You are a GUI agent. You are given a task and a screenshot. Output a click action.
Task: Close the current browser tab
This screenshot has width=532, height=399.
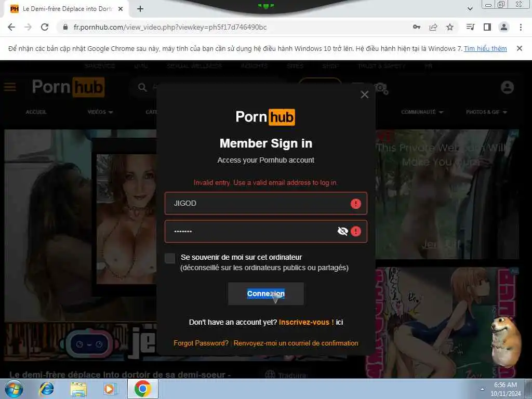121,9
